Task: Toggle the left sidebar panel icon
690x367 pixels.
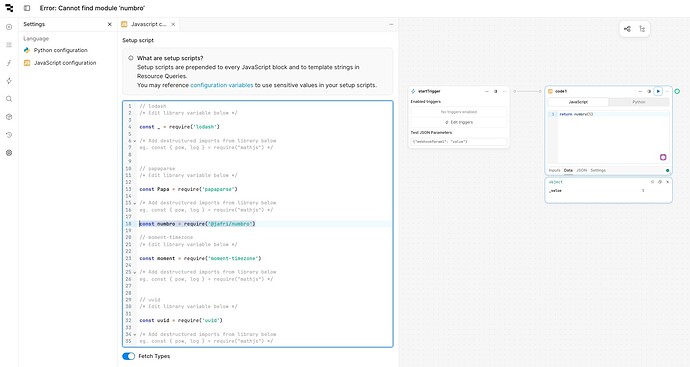Action: [27, 8]
